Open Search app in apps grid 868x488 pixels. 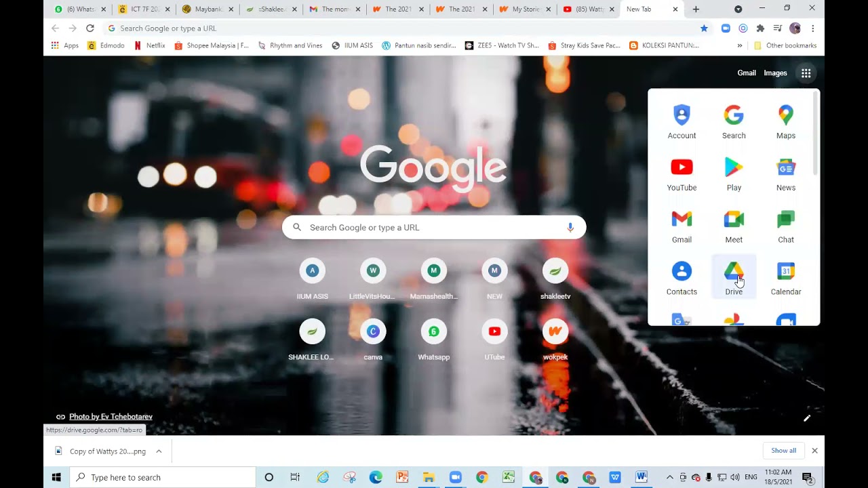(x=734, y=122)
